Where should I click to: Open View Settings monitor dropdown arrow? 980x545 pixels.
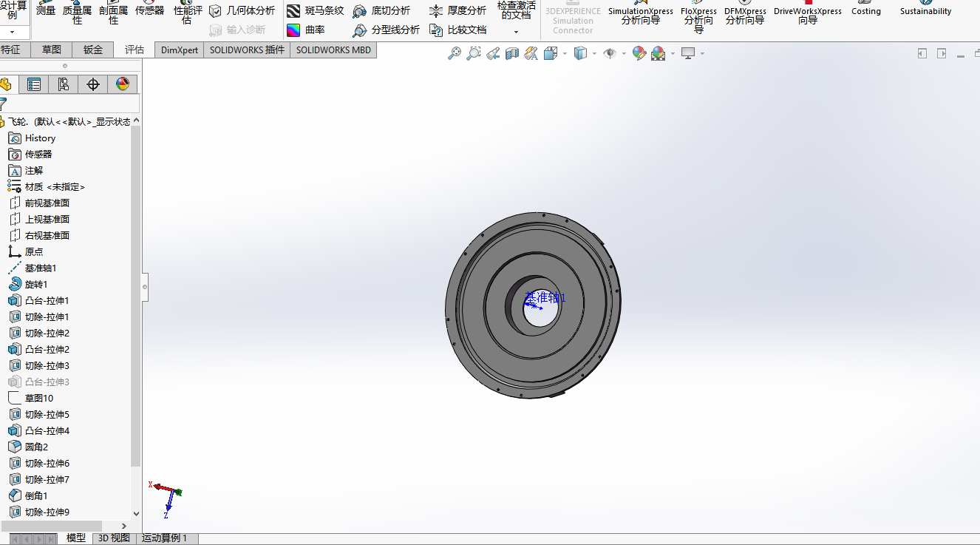(x=702, y=53)
